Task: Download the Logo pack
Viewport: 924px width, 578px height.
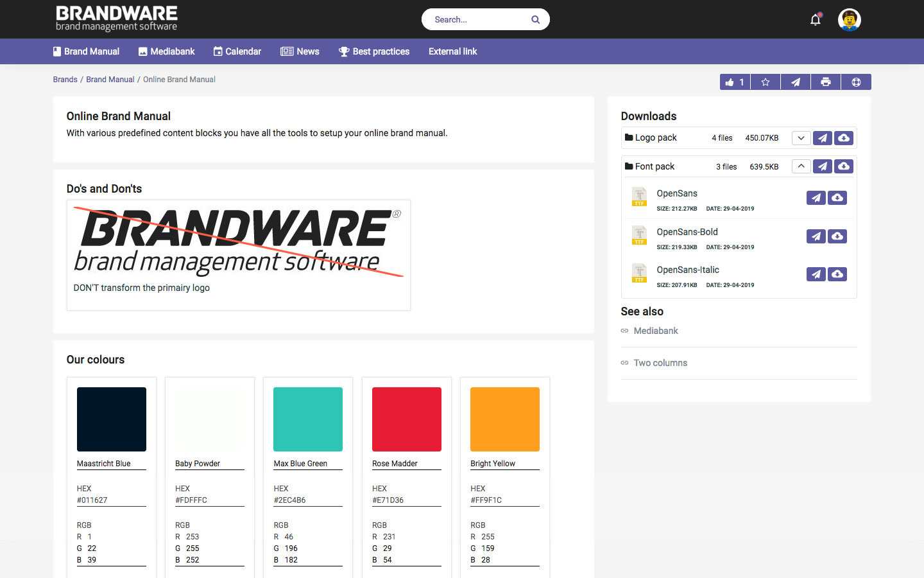Action: pos(844,138)
